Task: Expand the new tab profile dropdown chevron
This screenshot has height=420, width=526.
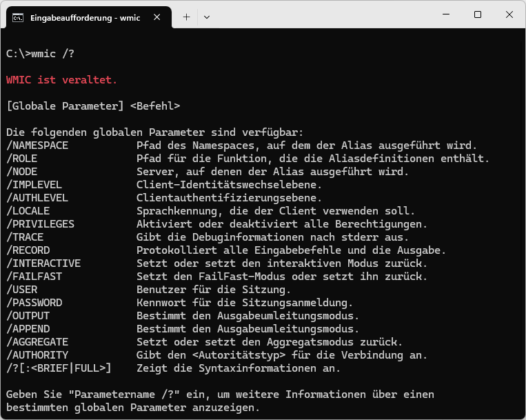Action: point(207,17)
